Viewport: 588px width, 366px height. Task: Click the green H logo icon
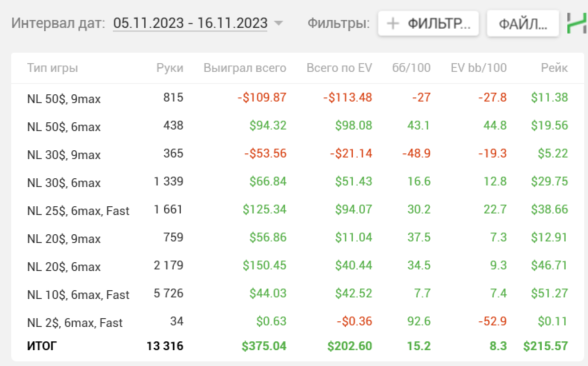pyautogui.click(x=577, y=23)
